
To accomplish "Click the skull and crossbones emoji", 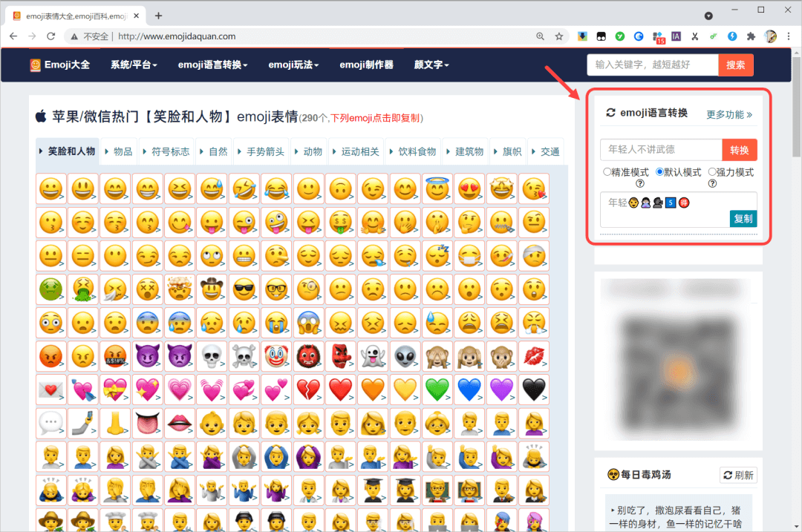I will [x=244, y=356].
